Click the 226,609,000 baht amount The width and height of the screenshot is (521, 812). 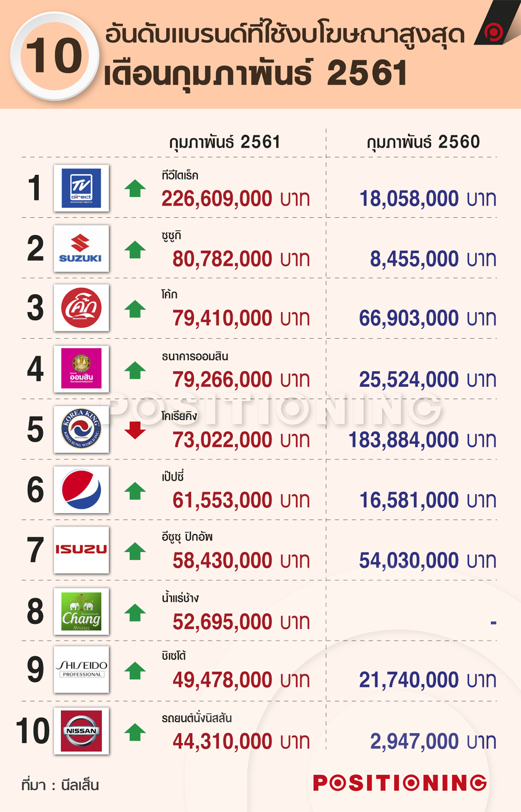tap(236, 199)
